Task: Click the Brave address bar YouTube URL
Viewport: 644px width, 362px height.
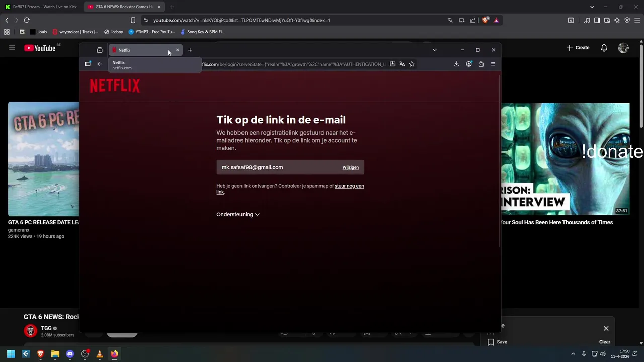Action: click(x=242, y=20)
